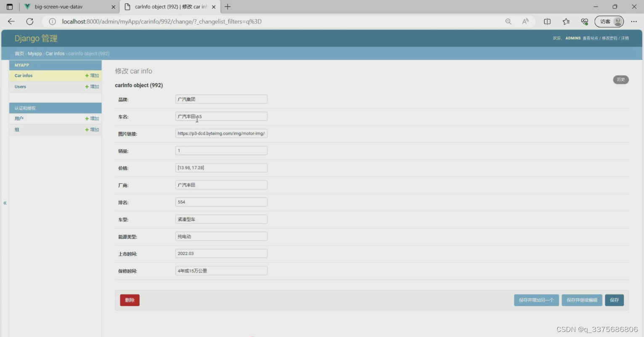This screenshot has width=644, height=337.
Task: Focus the 图片链接 URL field
Action: pos(221,134)
